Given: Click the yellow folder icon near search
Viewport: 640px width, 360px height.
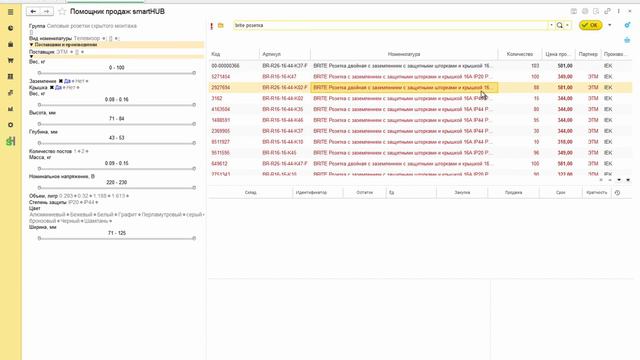Looking at the screenshot, I should tap(221, 25).
